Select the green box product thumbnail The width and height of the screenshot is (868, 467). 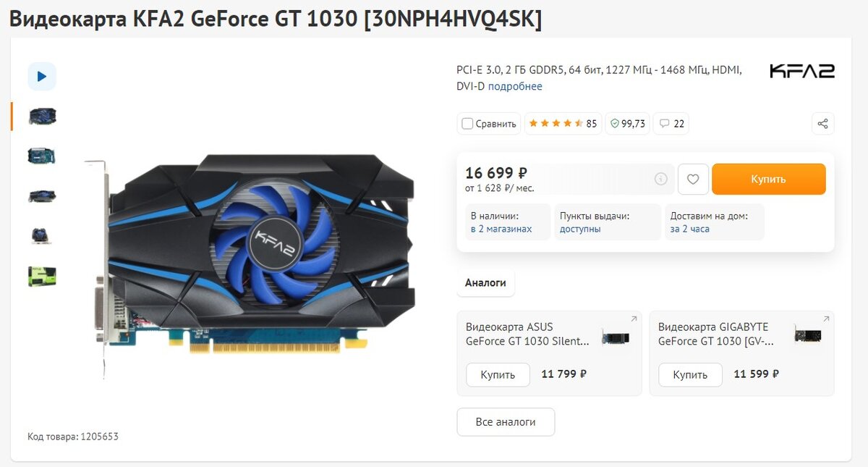pos(42,276)
